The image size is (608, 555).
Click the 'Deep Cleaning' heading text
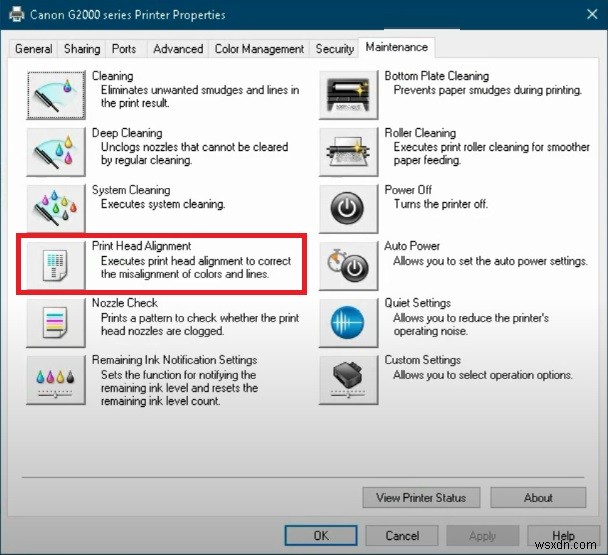[x=127, y=133]
